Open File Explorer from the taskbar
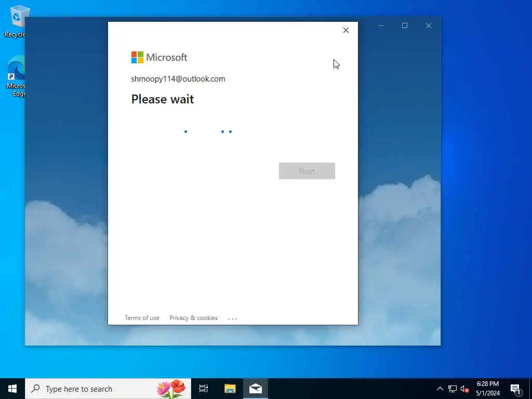 230,389
